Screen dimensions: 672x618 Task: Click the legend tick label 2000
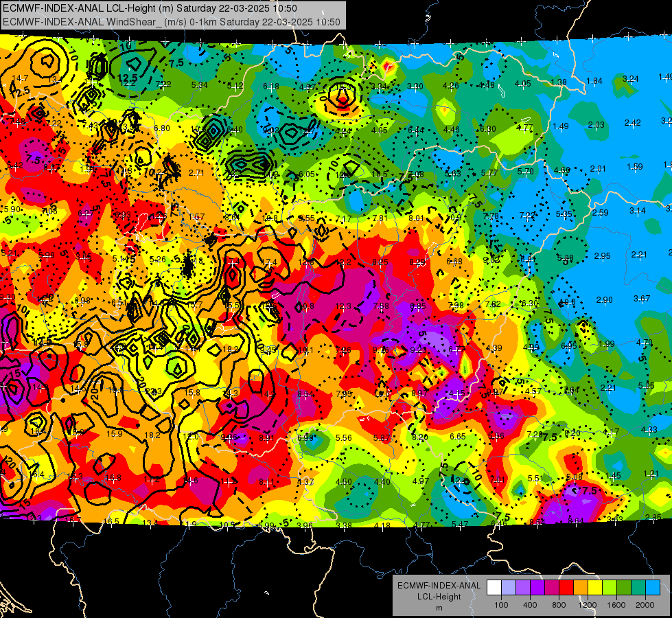645,605
